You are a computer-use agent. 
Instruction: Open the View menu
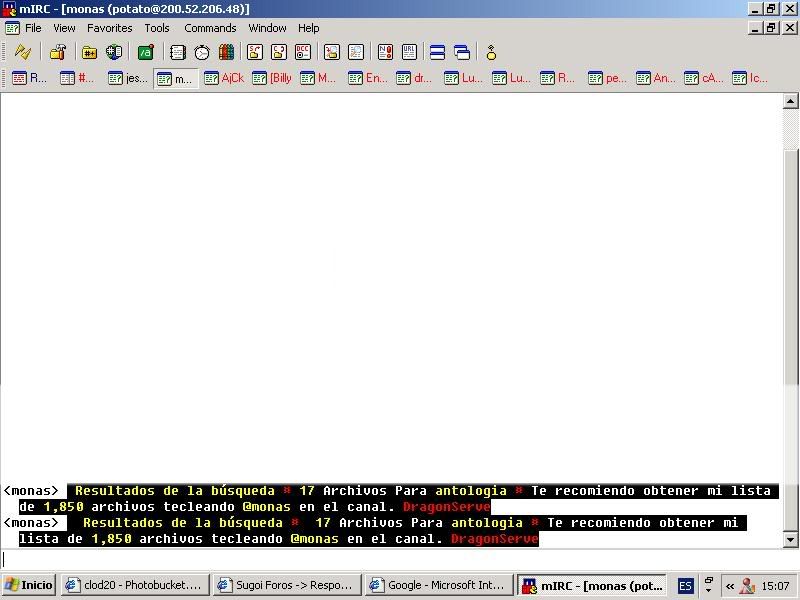coord(64,28)
